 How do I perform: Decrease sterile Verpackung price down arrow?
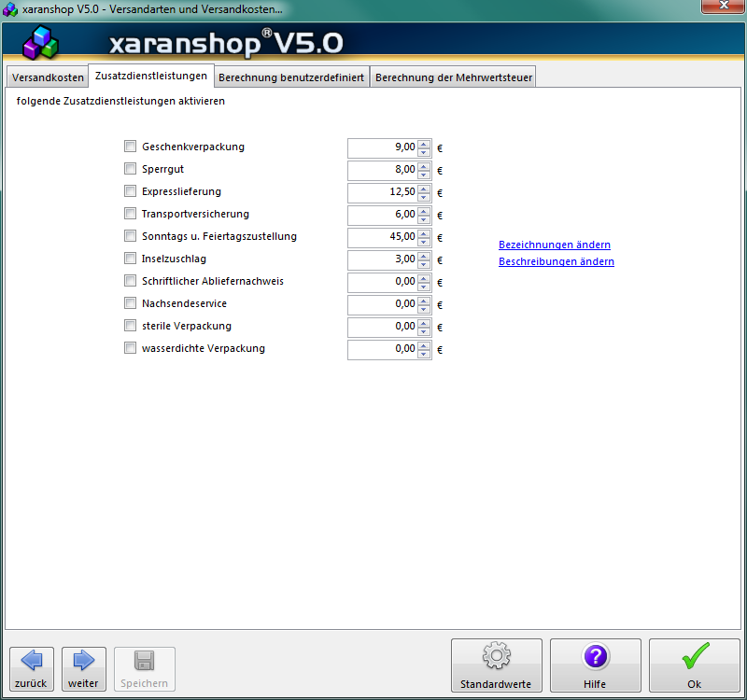point(424,331)
